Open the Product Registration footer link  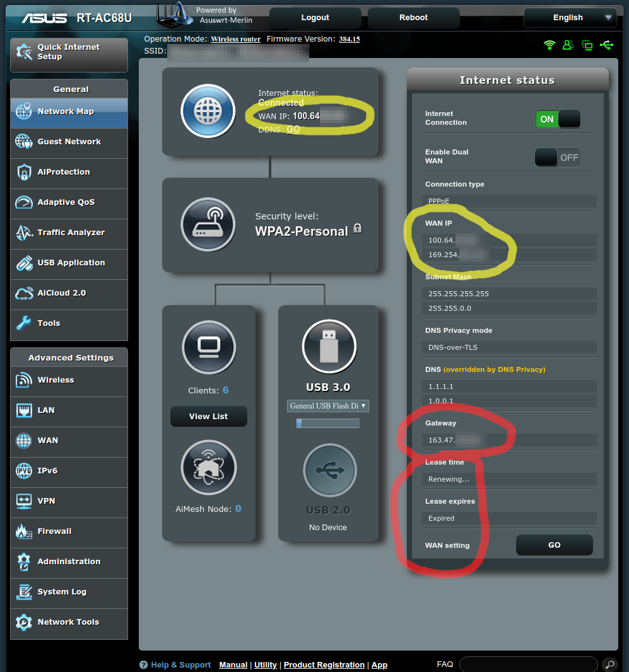(324, 664)
